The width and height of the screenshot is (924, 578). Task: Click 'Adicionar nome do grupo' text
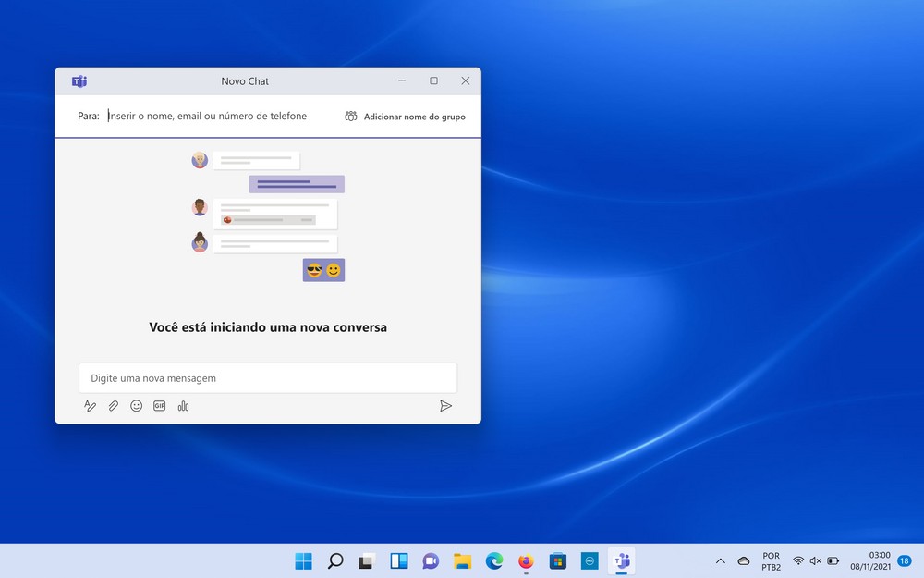414,117
